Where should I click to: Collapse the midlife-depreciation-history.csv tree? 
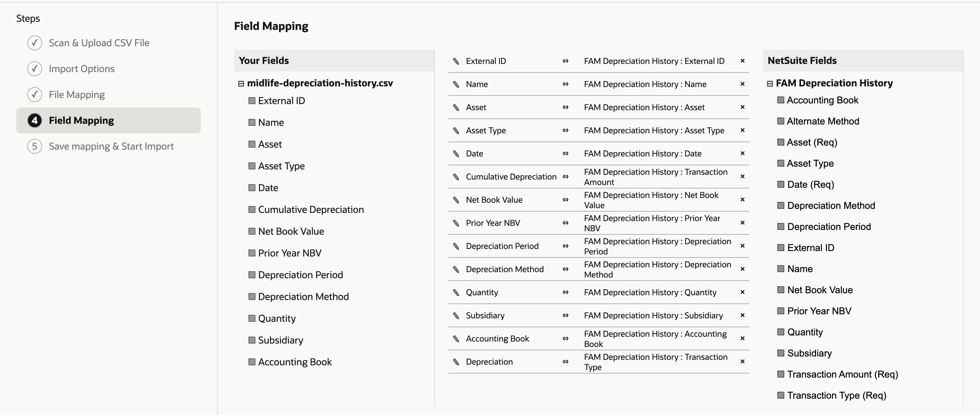[x=241, y=83]
